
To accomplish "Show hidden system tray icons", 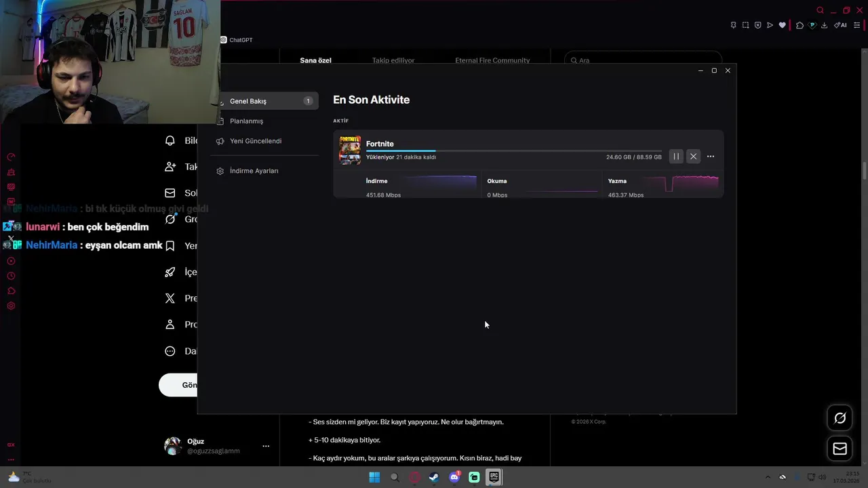I will tap(768, 477).
